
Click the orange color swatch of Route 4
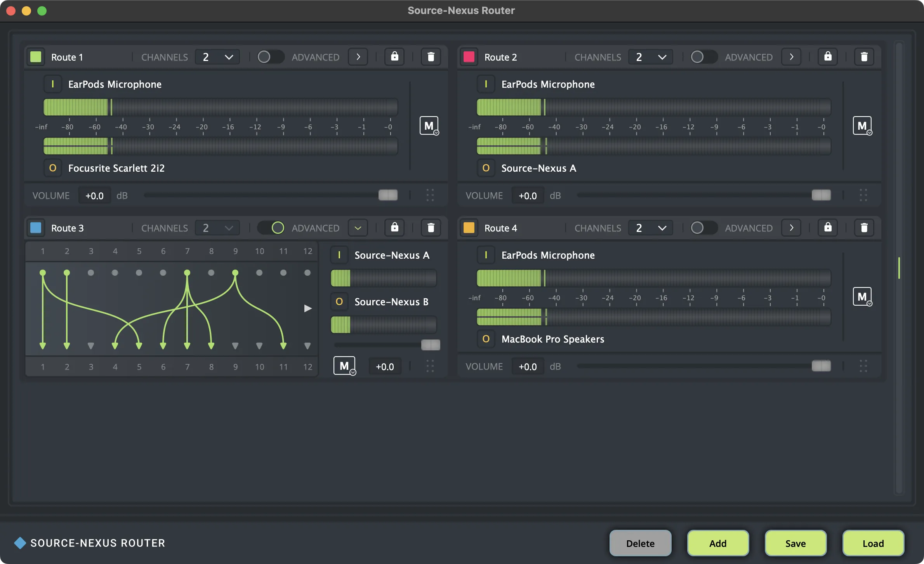click(469, 228)
